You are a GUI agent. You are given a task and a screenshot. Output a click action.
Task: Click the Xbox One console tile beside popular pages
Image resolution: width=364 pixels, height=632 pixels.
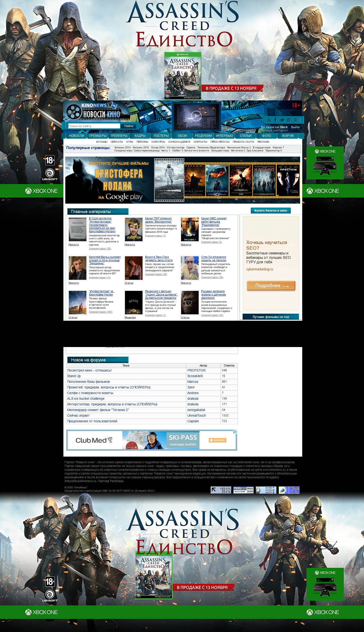tap(325, 163)
